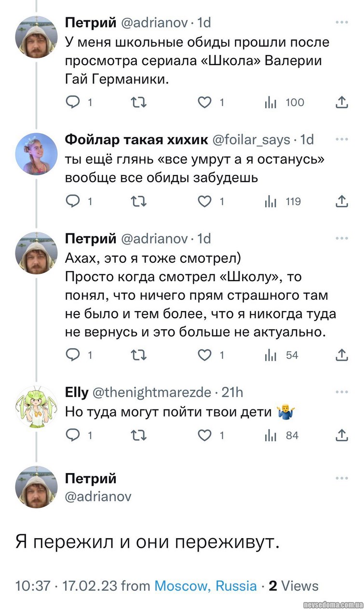Reply to Elly's tweet about дети
This screenshot has height=609, width=364.
(73, 435)
